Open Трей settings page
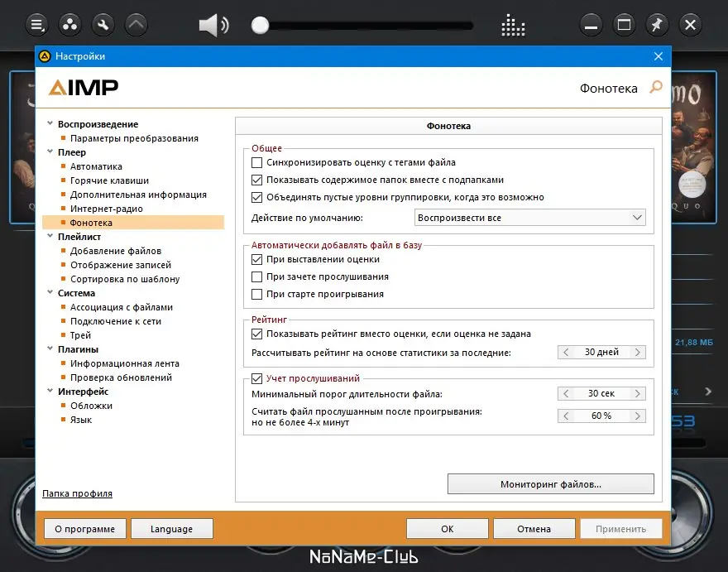Screen dimensions: 728x572 80,335
